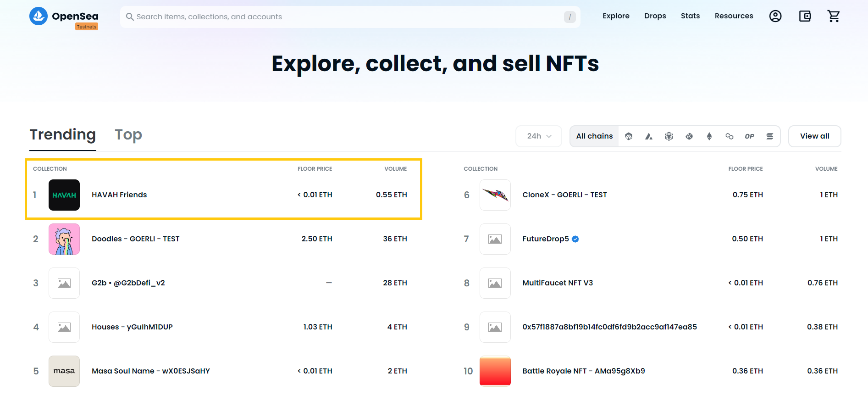
Task: Click the 2 ETH volume for Masa Soul Name
Action: (398, 371)
